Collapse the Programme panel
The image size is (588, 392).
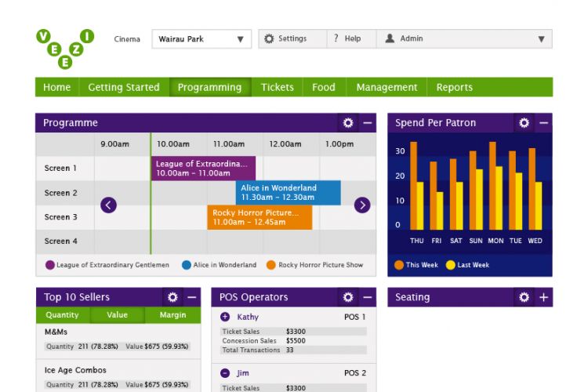[x=368, y=122]
